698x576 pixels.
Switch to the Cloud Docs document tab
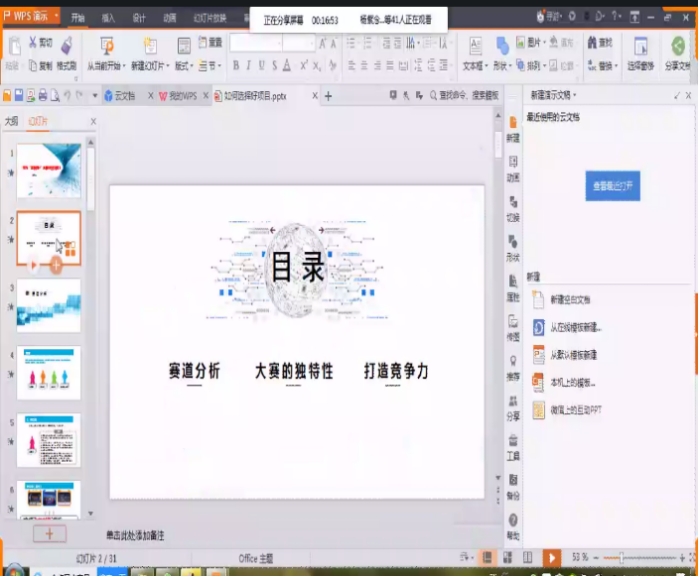click(125, 96)
